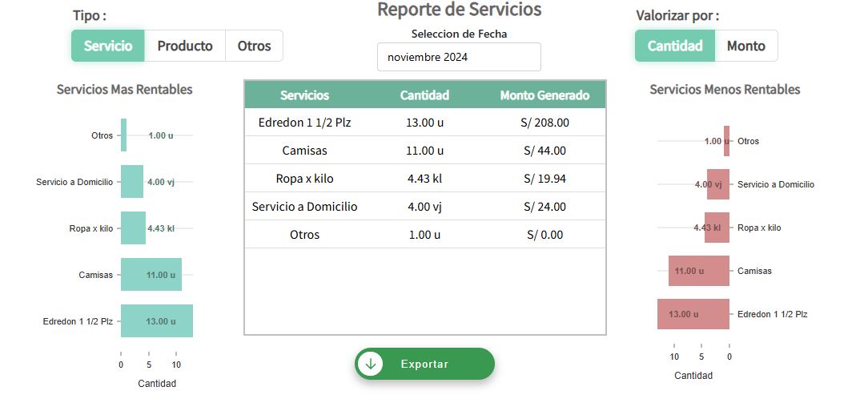Switch valuation to Monto
This screenshot has height=403, width=868.
pos(745,46)
